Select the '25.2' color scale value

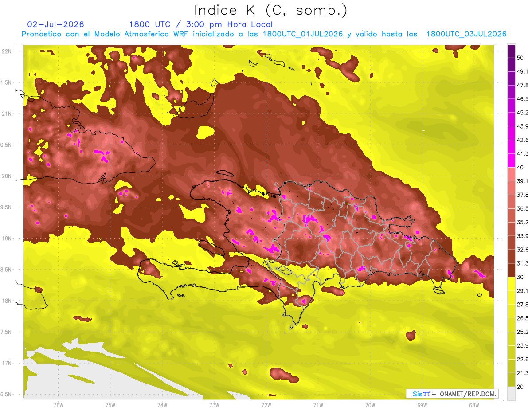coord(523,332)
